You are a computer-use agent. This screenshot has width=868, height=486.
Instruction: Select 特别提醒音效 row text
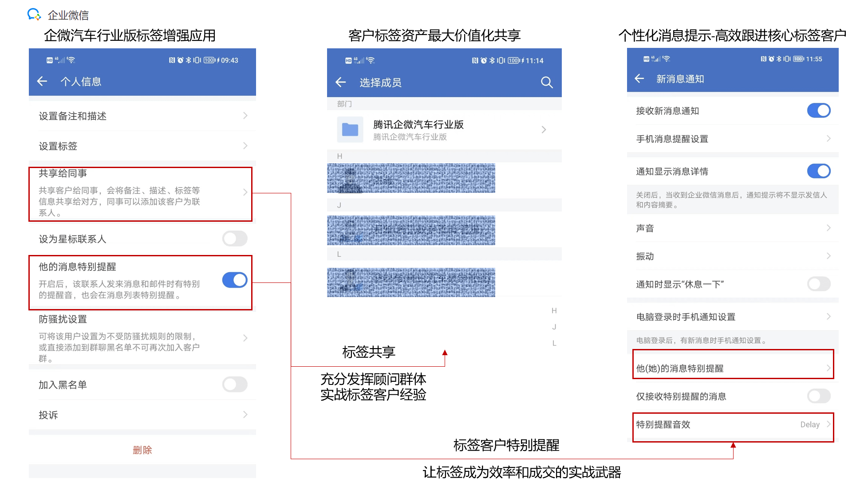click(663, 424)
